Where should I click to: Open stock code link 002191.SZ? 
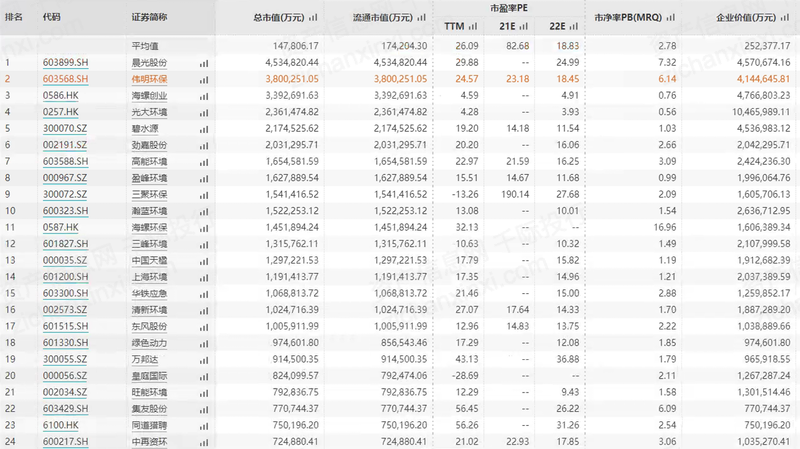65,145
